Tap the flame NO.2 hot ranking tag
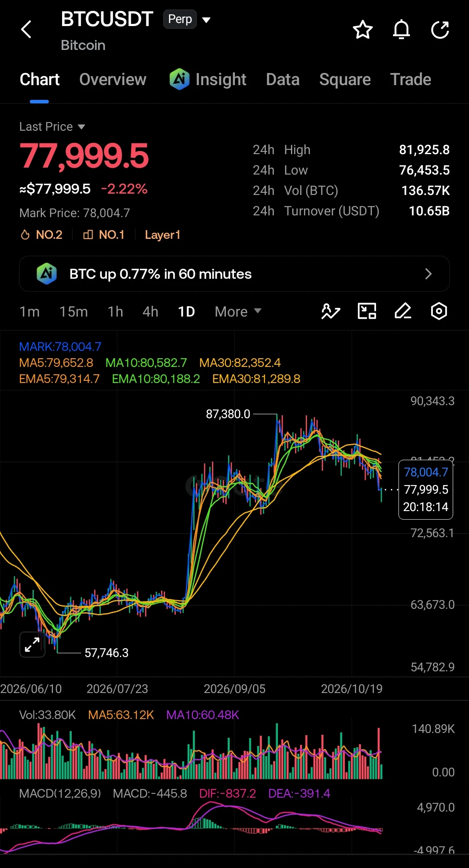Viewport: 469px width, 868px height. [x=41, y=235]
